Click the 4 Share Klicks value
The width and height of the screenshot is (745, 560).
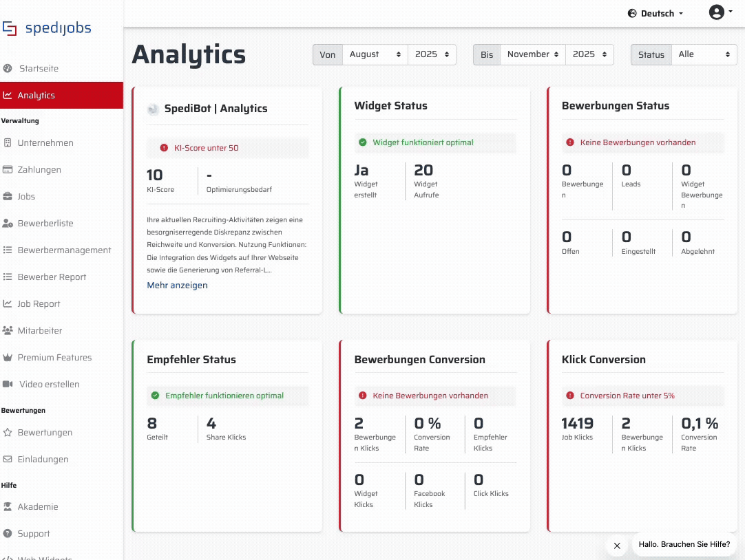click(211, 423)
